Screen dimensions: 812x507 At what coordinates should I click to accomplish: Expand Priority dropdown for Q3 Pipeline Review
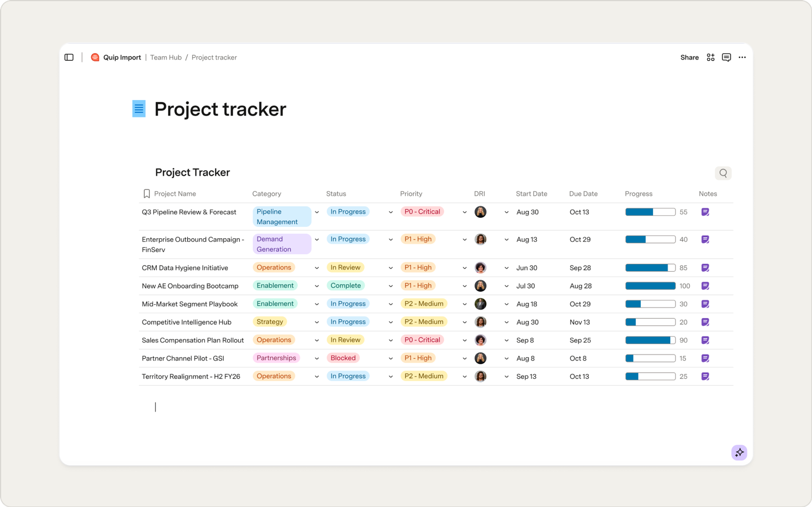pyautogui.click(x=464, y=212)
